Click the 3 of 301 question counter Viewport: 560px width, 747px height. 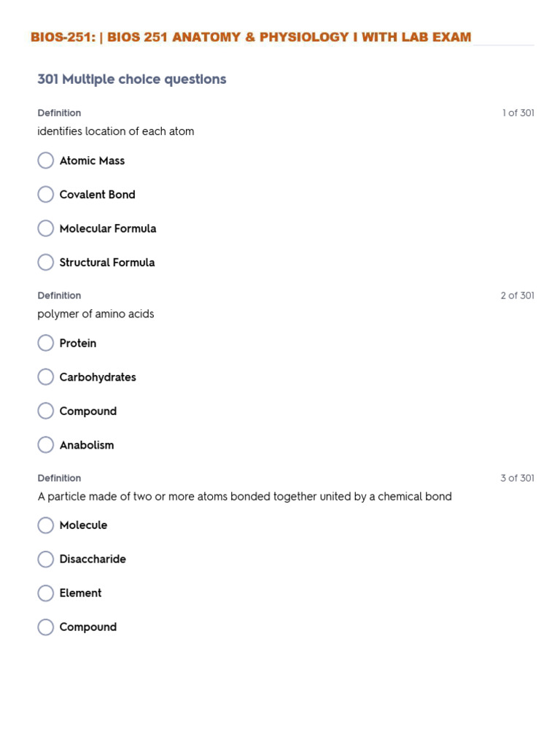point(517,478)
